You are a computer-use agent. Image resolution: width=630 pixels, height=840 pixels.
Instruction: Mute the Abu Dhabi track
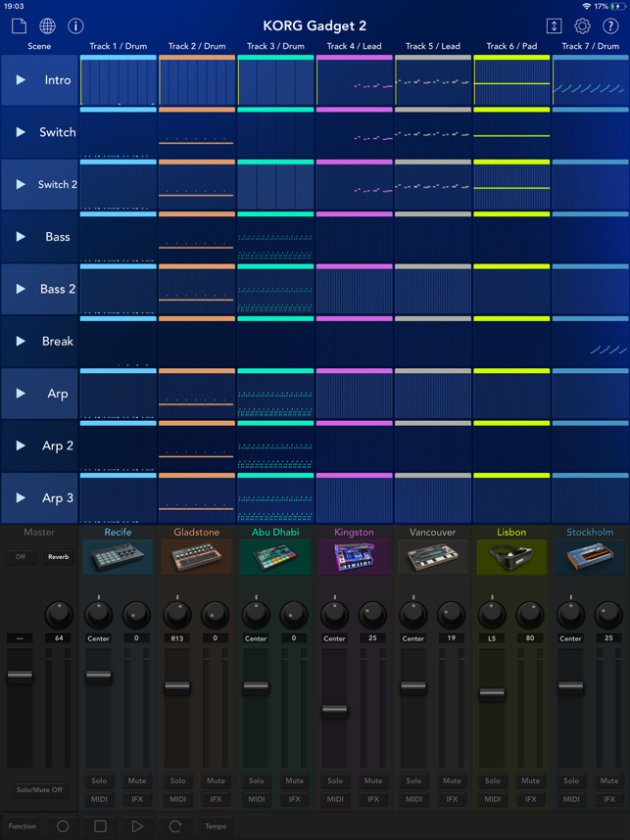(x=294, y=780)
